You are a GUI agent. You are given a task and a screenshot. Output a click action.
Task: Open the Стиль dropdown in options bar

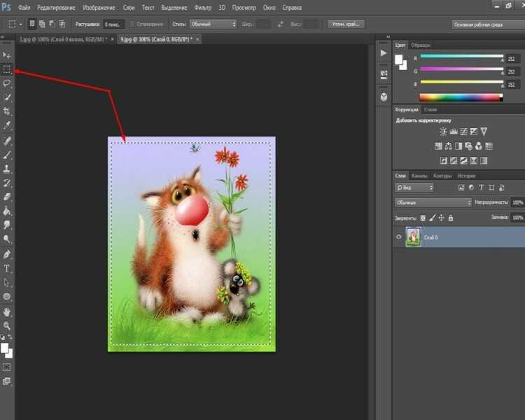tap(213, 24)
